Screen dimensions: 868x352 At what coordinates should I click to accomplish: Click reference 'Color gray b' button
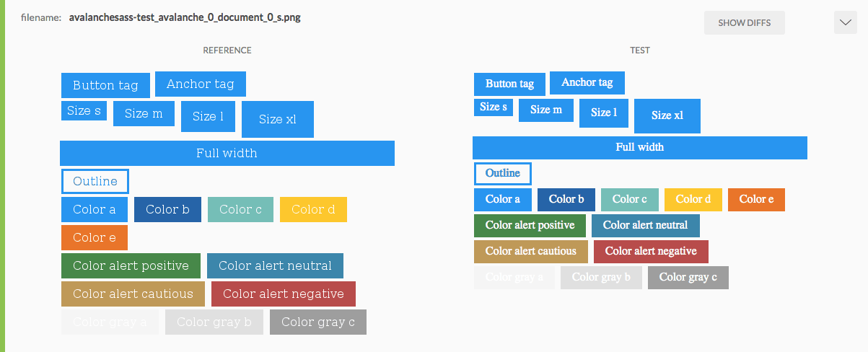point(214,322)
